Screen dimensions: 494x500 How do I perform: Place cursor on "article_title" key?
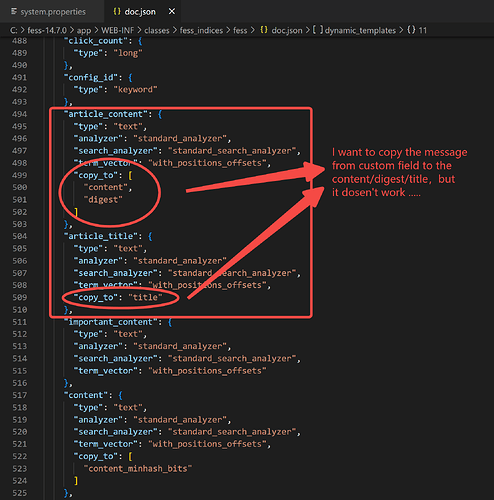coord(101,236)
